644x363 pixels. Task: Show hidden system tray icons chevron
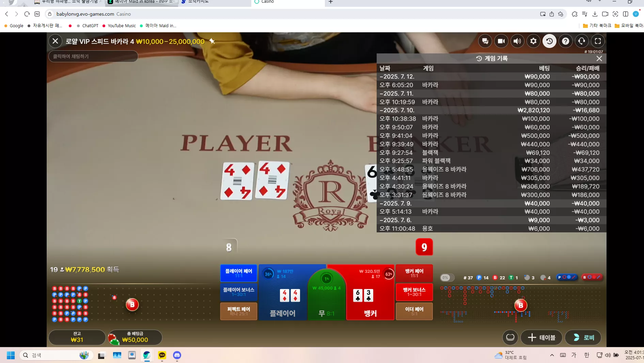point(552,355)
